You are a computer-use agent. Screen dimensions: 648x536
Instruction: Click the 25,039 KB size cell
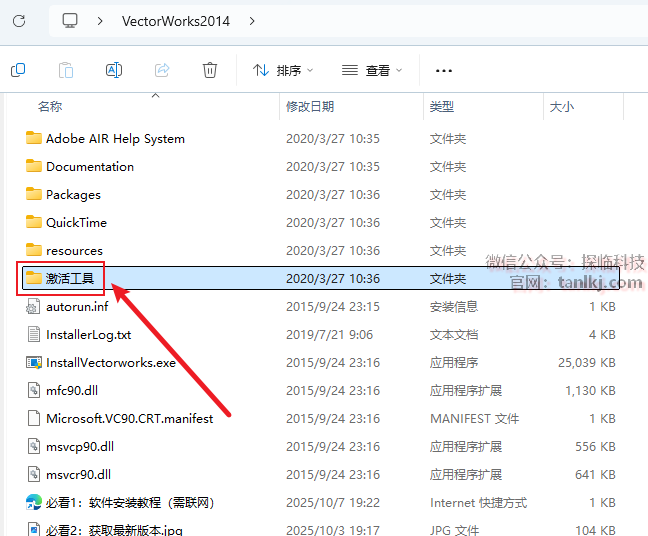click(587, 362)
